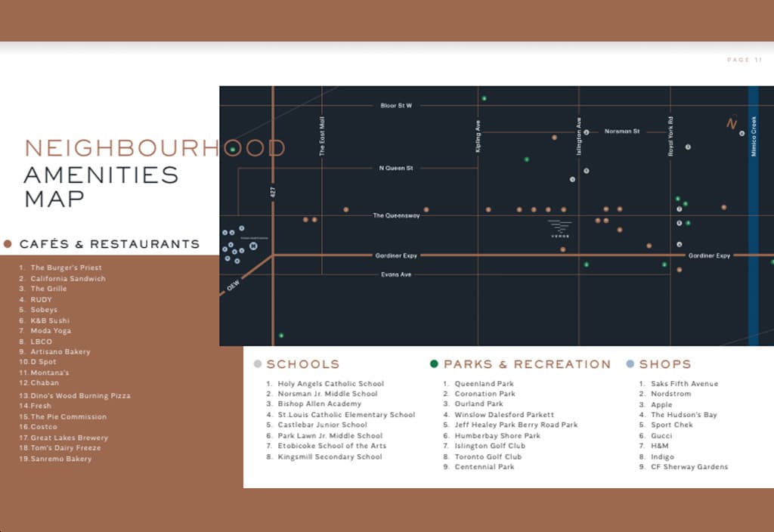774x532 pixels.
Task: Select the Bloor St W street label
Action: (396, 106)
